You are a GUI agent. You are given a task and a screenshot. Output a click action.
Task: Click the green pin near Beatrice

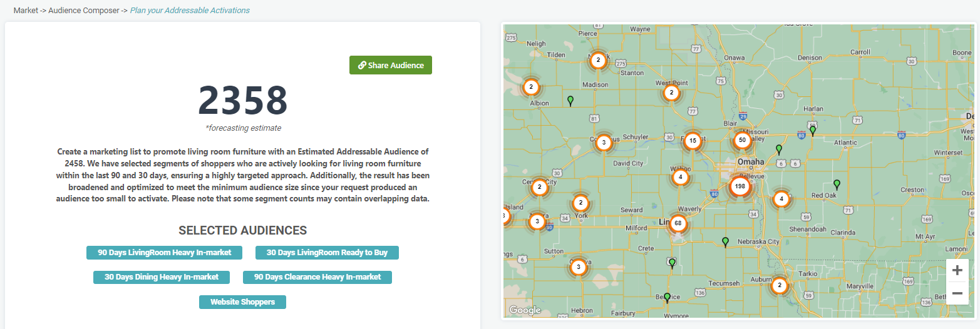point(667,297)
